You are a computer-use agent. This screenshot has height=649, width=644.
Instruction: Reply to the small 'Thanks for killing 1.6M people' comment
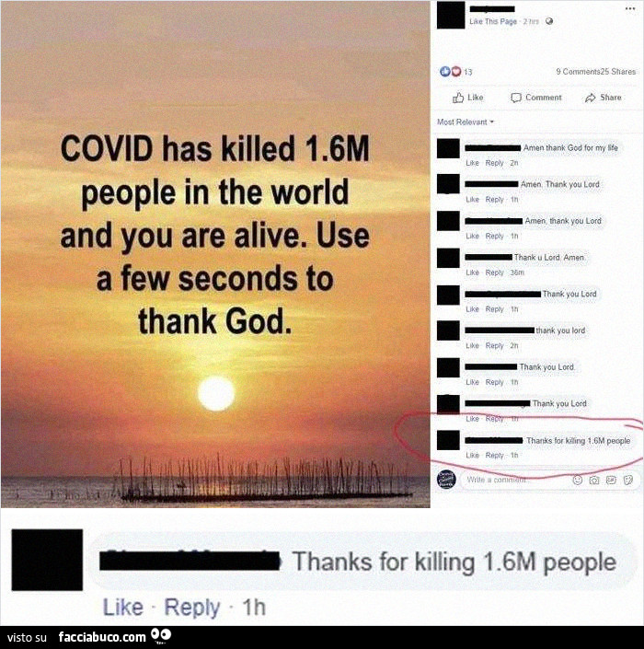(494, 456)
